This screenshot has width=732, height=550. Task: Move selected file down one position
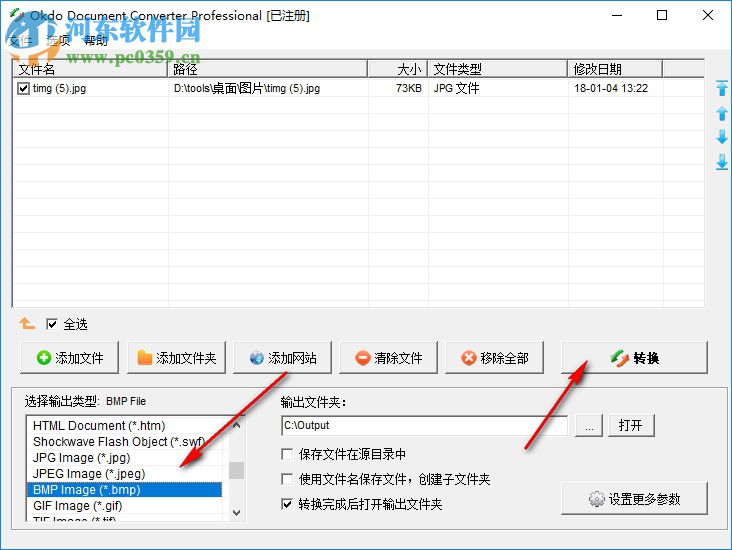pos(722,137)
